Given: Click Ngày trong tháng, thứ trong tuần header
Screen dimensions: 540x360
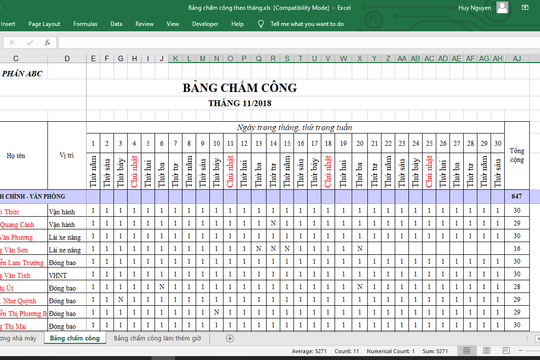Looking at the screenshot, I should pyautogui.click(x=295, y=127).
